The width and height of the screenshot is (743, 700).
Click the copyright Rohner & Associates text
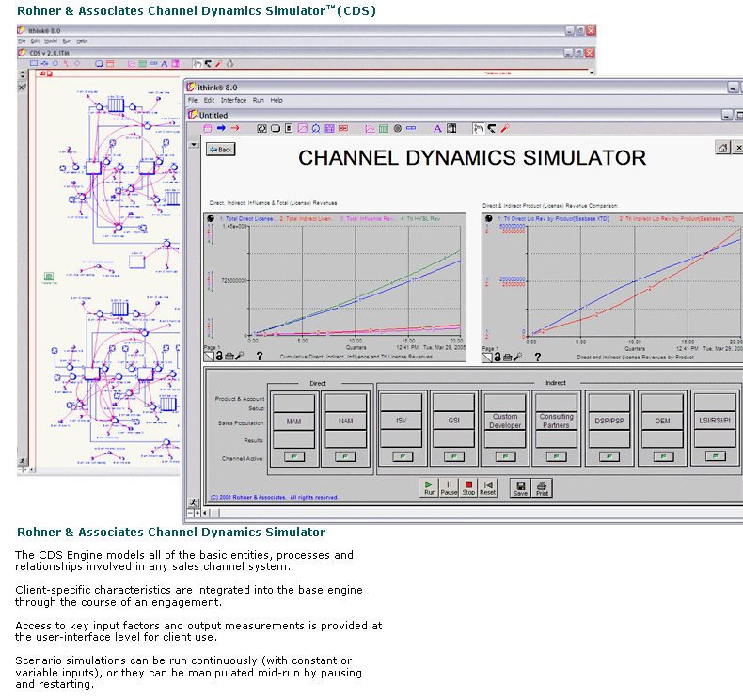[x=274, y=497]
